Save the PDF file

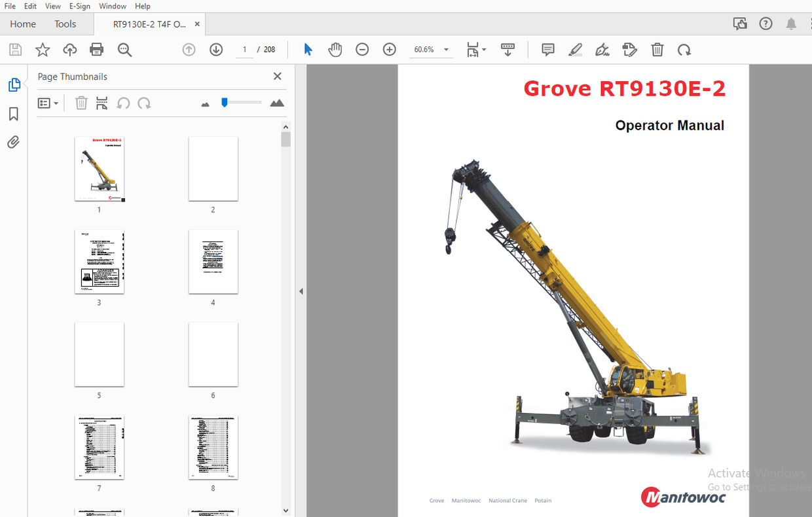click(14, 49)
